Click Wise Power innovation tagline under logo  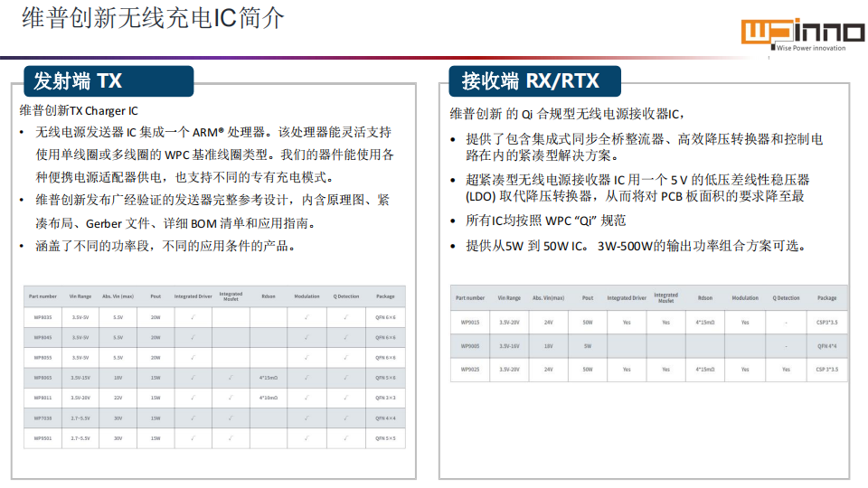click(811, 48)
